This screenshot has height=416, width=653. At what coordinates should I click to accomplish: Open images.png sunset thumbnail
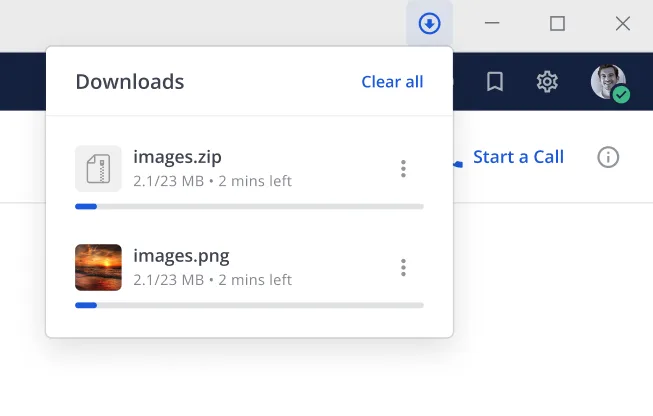(98, 267)
